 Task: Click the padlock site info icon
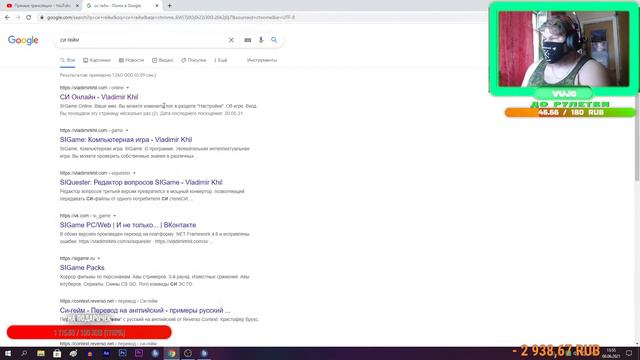tap(42, 18)
